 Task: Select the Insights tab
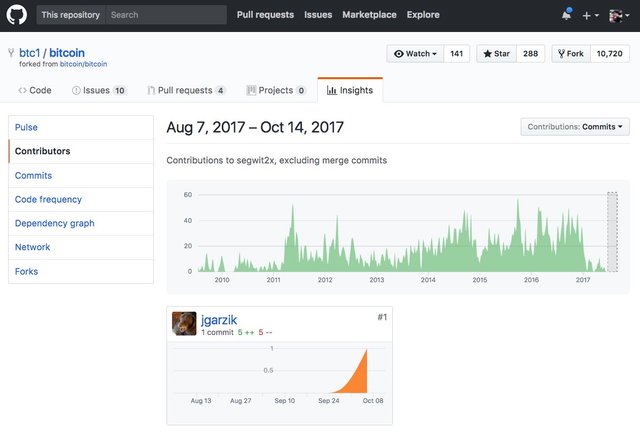click(x=350, y=90)
